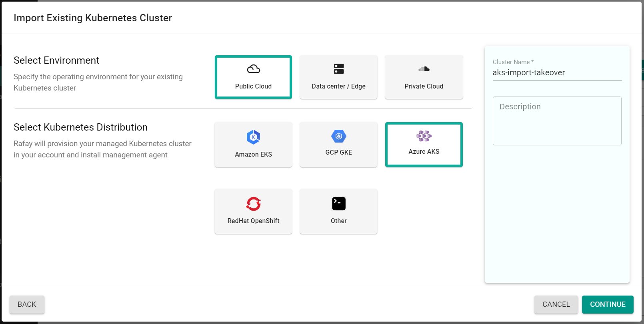Choose the Other distribution label
The width and height of the screenshot is (644, 324).
[x=339, y=221]
